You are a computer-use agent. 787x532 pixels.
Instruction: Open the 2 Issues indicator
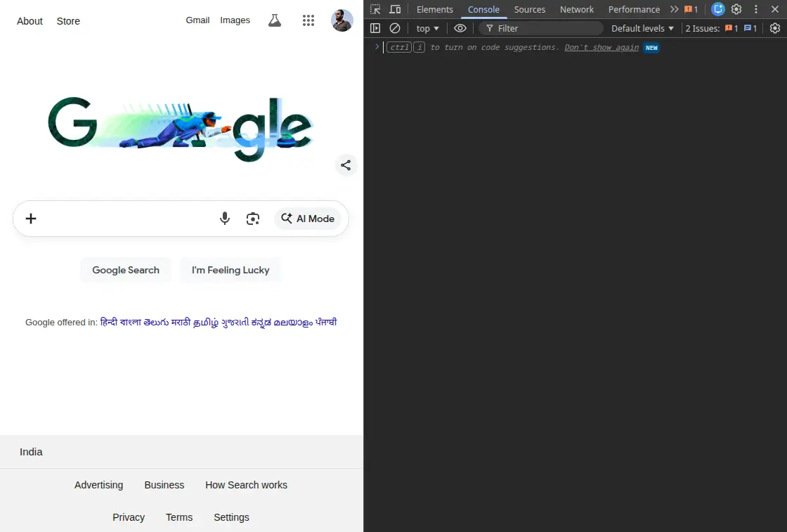click(x=721, y=29)
